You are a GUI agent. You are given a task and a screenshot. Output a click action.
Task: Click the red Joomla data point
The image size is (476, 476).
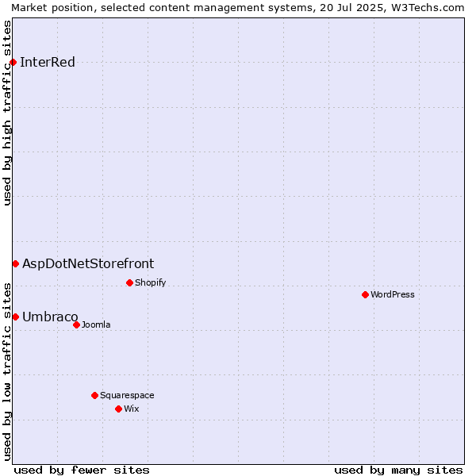pyautogui.click(x=76, y=325)
